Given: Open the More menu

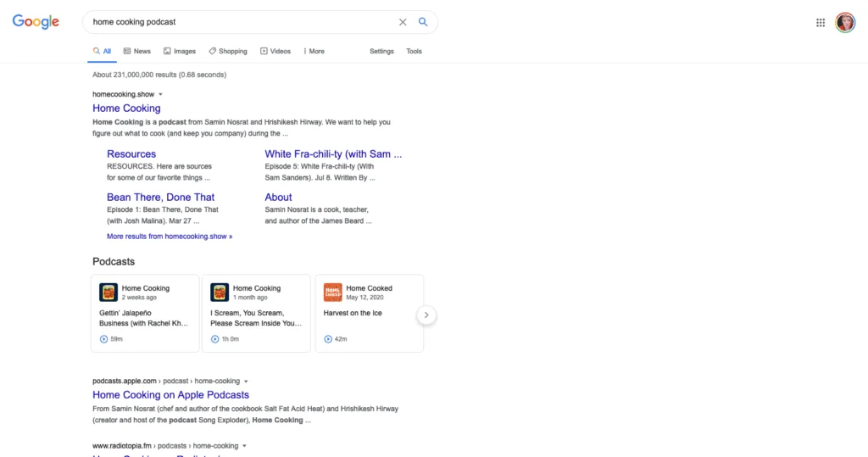Looking at the screenshot, I should click(314, 51).
